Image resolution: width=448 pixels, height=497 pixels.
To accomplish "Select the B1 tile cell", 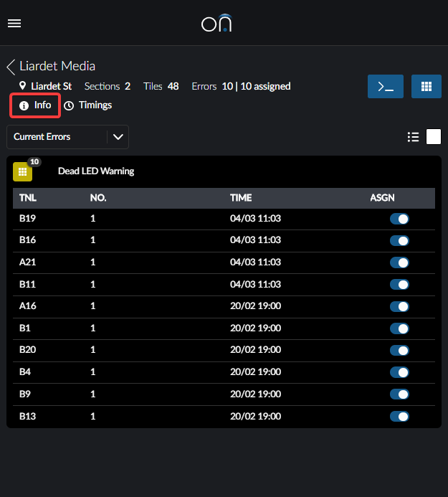I will (x=25, y=328).
